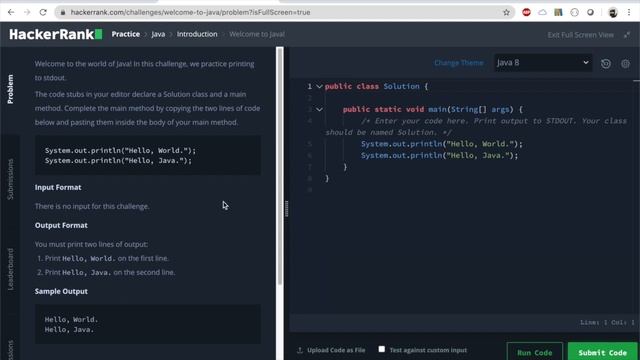This screenshot has height=360, width=640.
Task: Click editor line with println Hello, World.
Action: click(x=442, y=144)
